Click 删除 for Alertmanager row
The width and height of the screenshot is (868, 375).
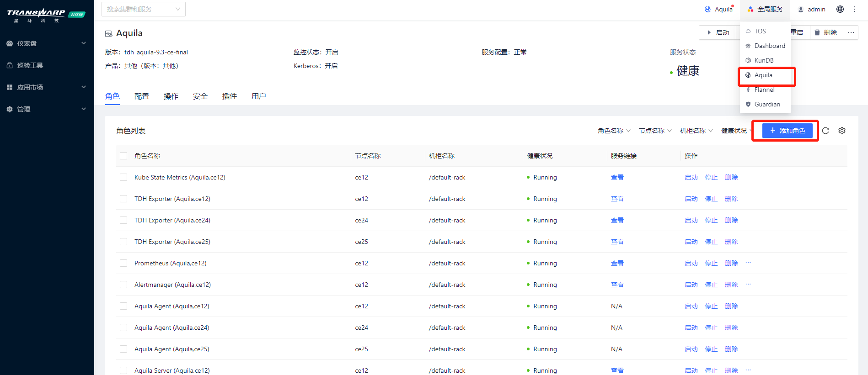[731, 285]
